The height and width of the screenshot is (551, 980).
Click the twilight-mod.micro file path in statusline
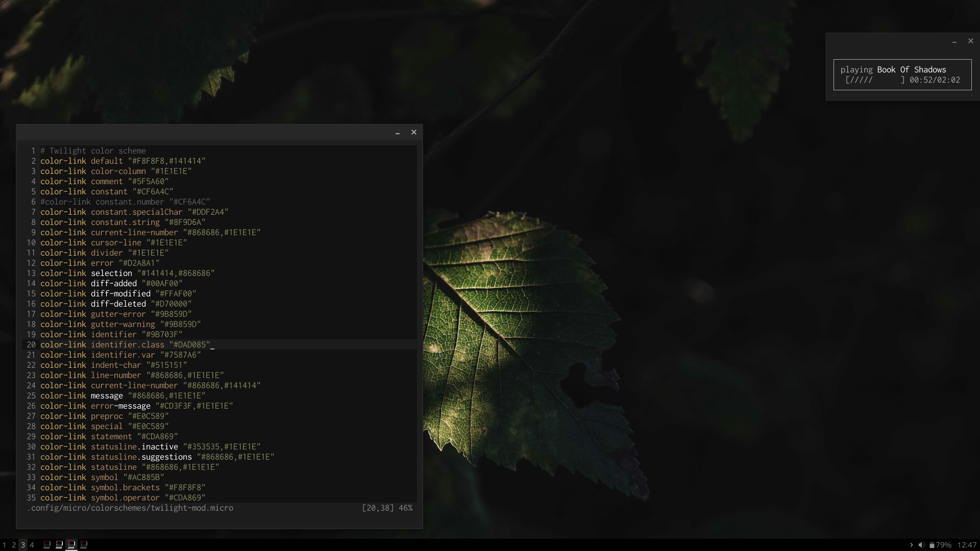pos(130,508)
